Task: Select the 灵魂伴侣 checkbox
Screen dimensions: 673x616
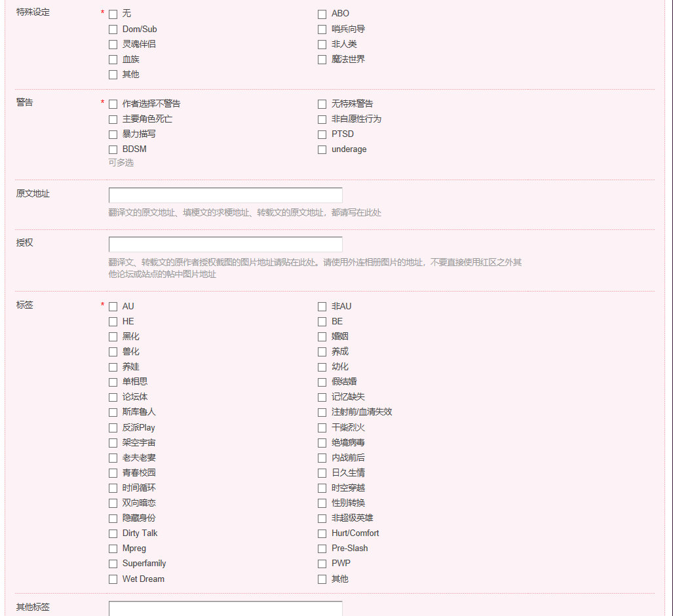Action: [x=113, y=44]
